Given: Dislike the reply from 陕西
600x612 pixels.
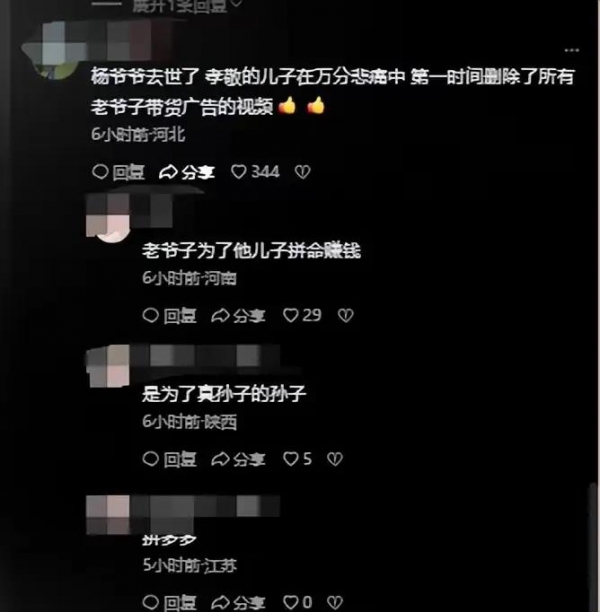Looking at the screenshot, I should tap(335, 459).
